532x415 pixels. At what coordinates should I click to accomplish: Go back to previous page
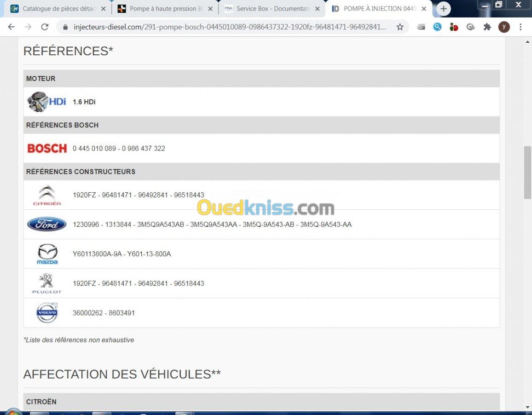click(11, 27)
